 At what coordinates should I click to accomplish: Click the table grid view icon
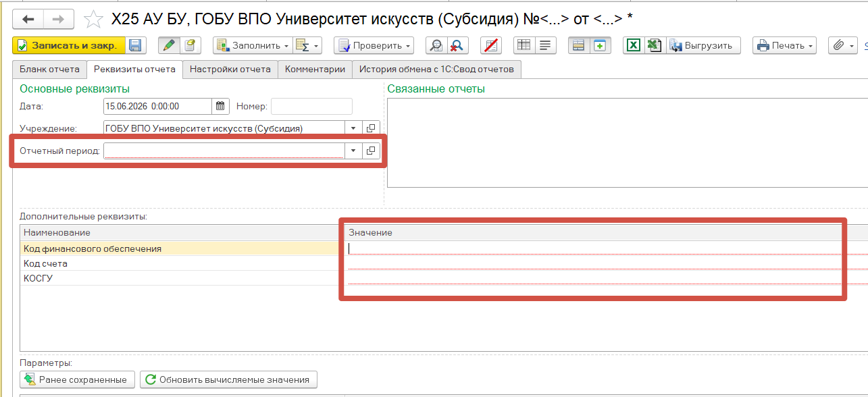point(524,45)
